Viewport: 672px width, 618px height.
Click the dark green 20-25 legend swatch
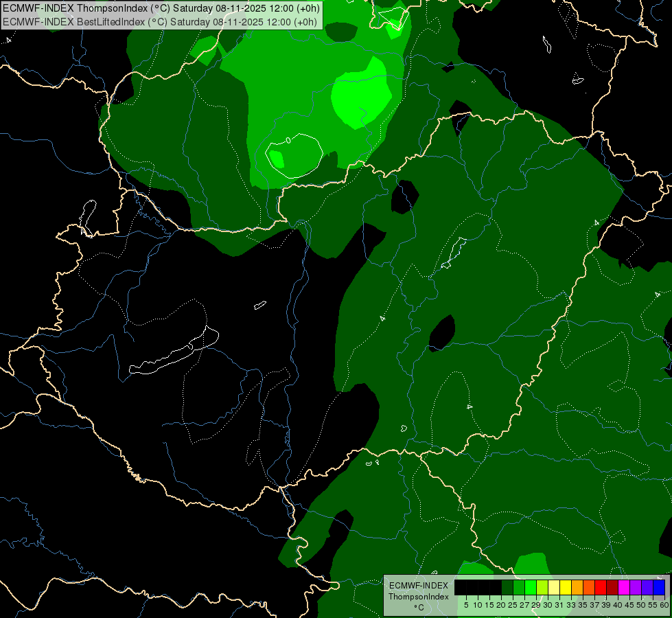pyautogui.click(x=507, y=587)
